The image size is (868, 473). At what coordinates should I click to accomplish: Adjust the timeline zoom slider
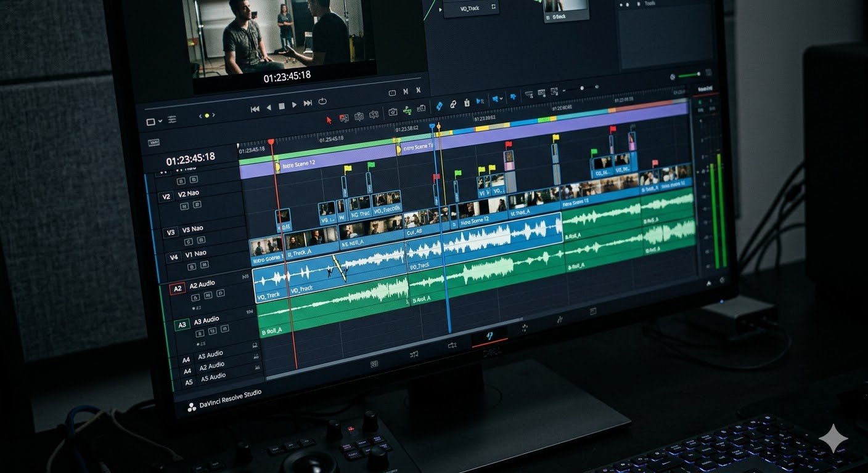pyautogui.click(x=581, y=88)
